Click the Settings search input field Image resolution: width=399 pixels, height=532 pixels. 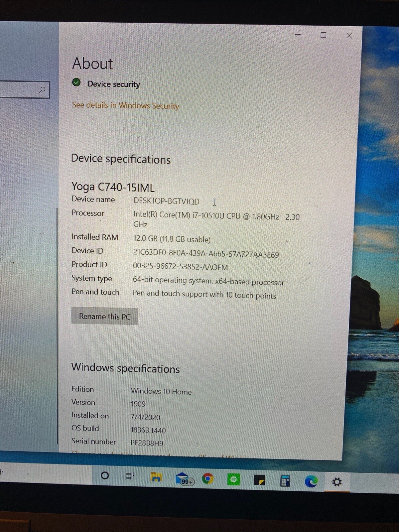pos(24,90)
